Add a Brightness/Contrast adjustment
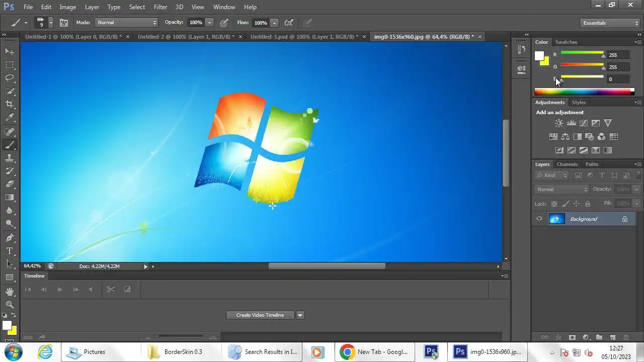The width and height of the screenshot is (644, 362). coord(559,123)
